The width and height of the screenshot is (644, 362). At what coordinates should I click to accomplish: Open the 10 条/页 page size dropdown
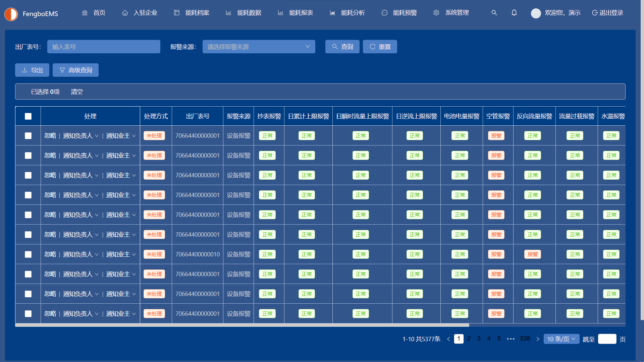(561, 339)
